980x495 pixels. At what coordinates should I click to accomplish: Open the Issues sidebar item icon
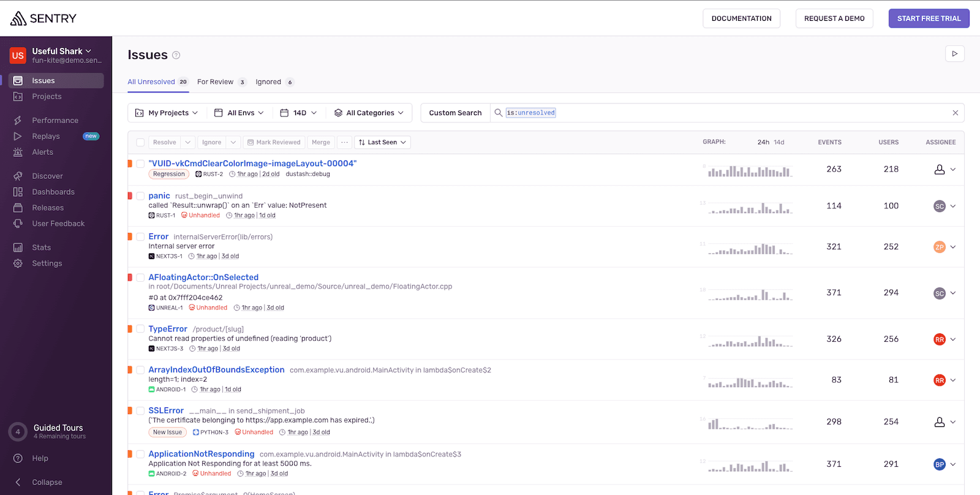(18, 81)
